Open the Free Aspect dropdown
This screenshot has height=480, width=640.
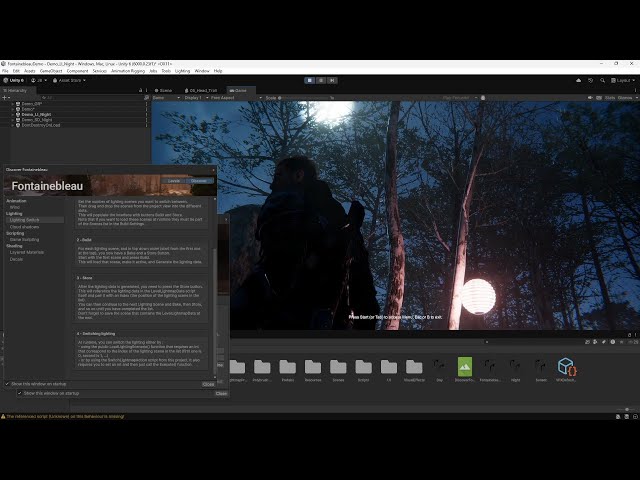(x=236, y=98)
